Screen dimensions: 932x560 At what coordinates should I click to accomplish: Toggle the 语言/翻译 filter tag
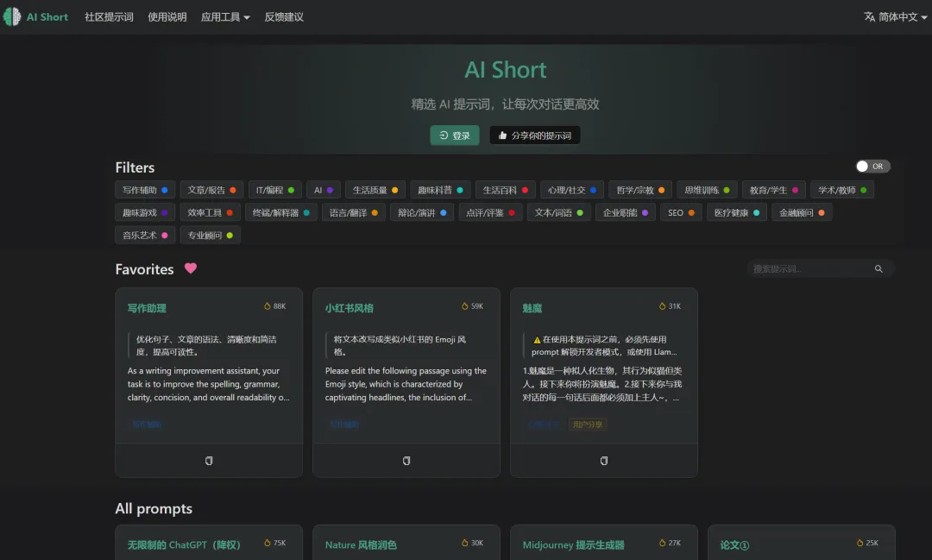tap(354, 213)
